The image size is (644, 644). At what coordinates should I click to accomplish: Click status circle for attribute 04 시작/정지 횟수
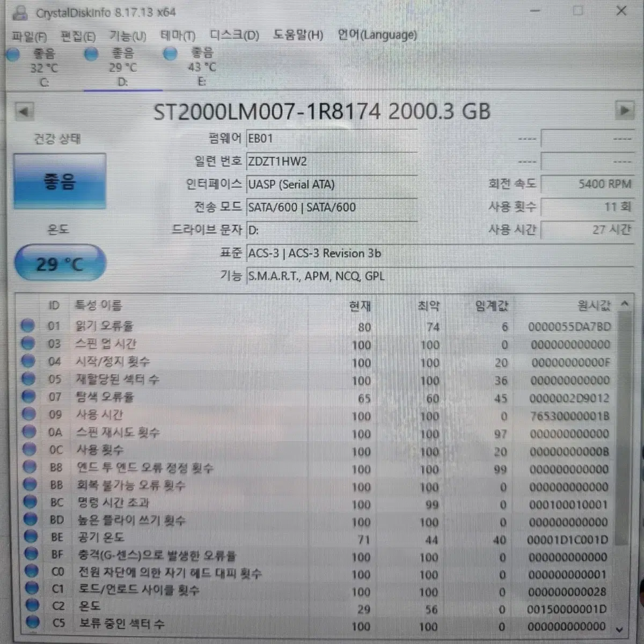coord(28,361)
